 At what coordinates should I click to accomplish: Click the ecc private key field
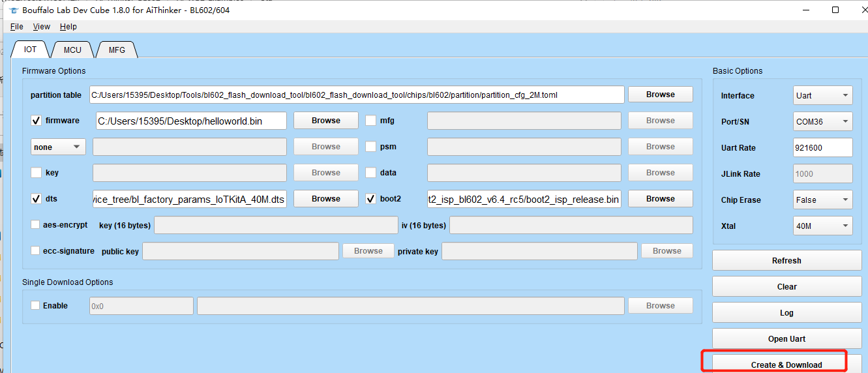pyautogui.click(x=540, y=251)
